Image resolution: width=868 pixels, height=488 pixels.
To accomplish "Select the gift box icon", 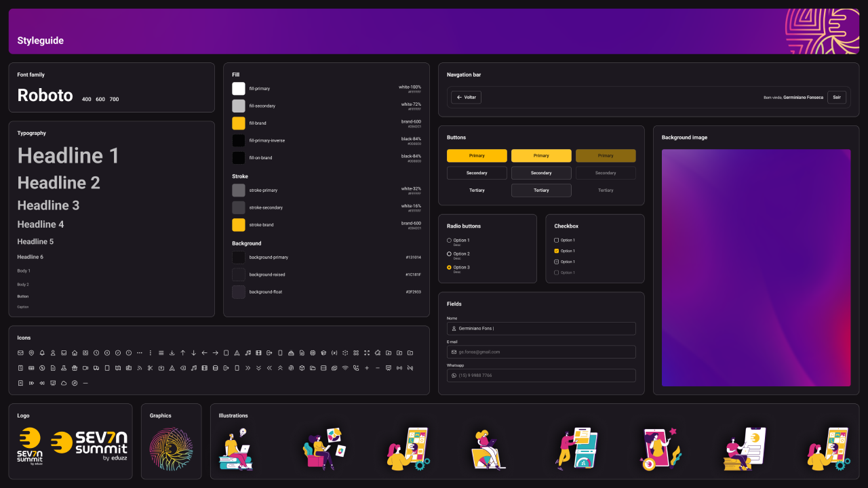I will tap(75, 368).
